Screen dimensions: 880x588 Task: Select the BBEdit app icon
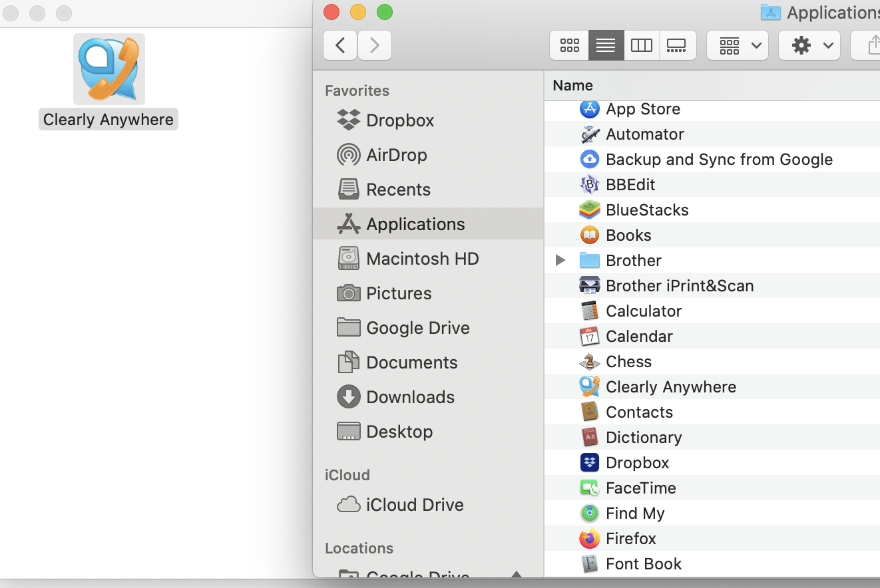tap(590, 184)
